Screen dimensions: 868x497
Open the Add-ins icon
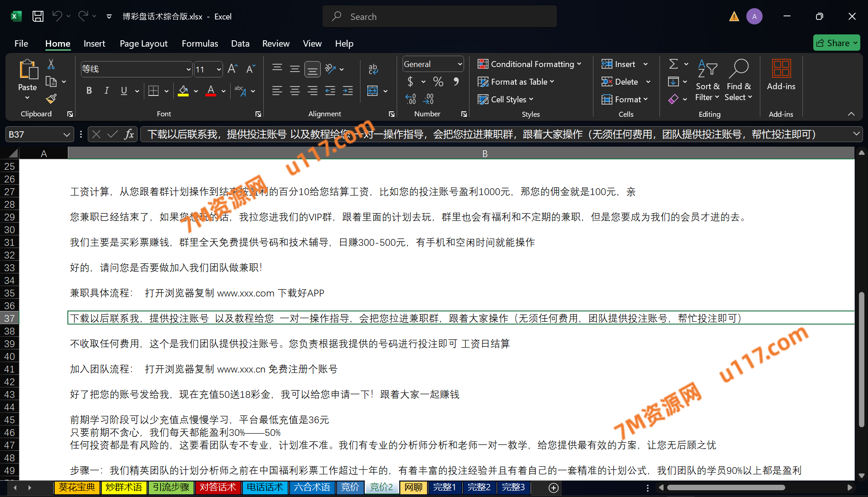click(781, 75)
